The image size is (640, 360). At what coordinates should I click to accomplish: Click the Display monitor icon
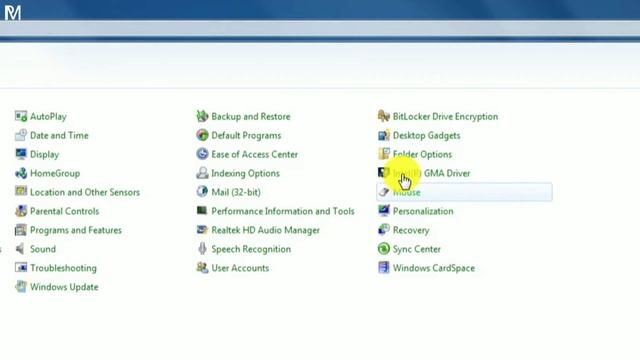pyautogui.click(x=21, y=154)
